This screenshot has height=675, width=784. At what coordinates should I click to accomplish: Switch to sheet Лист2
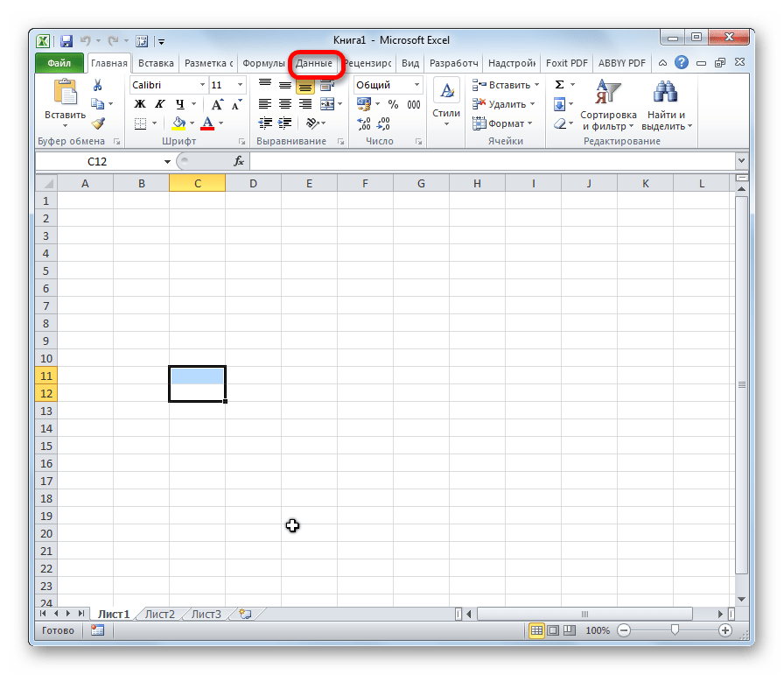(x=160, y=614)
